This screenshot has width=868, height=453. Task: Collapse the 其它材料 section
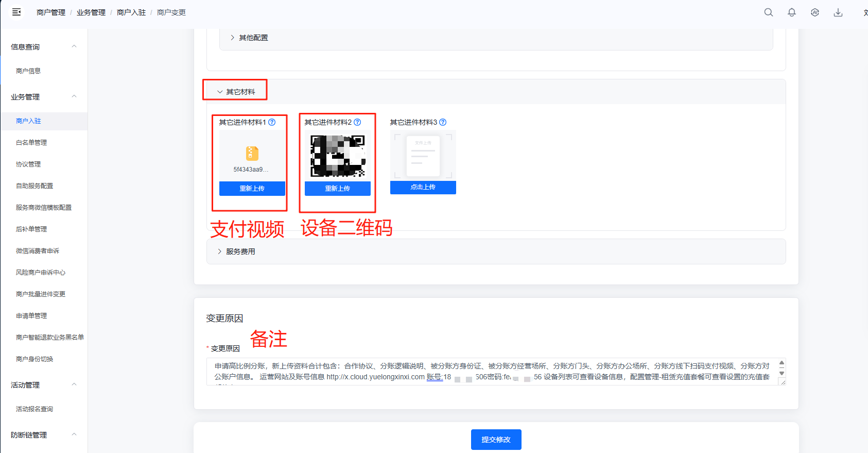[x=496, y=92]
